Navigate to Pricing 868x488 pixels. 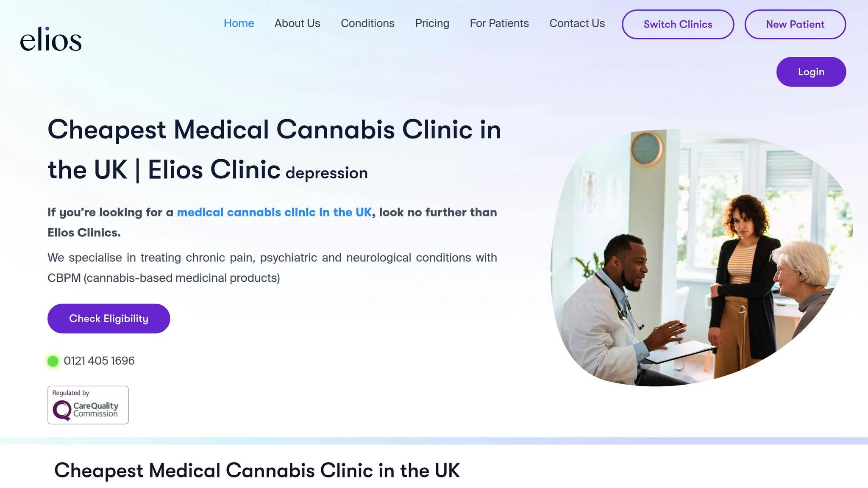432,23
